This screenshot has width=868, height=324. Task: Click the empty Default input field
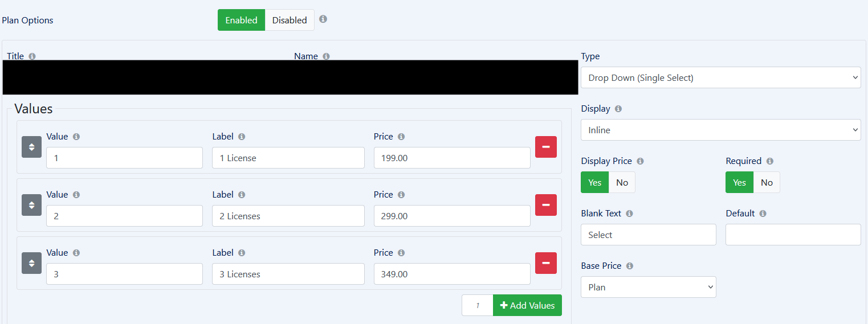point(793,235)
